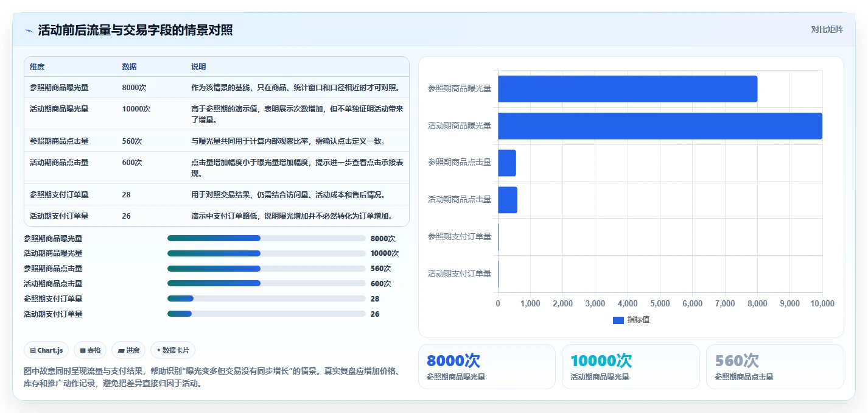Select table cell 8000次
Screen dimensions: 868x413
pyautogui.click(x=134, y=88)
